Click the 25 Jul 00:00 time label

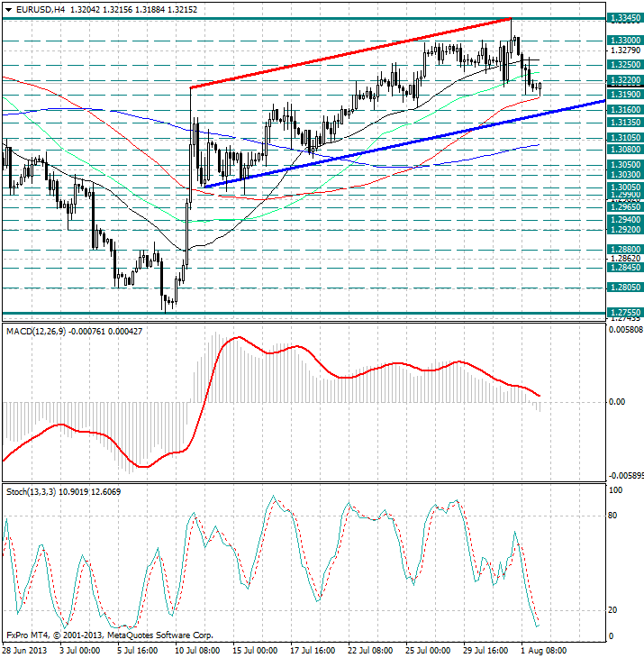pos(428,651)
